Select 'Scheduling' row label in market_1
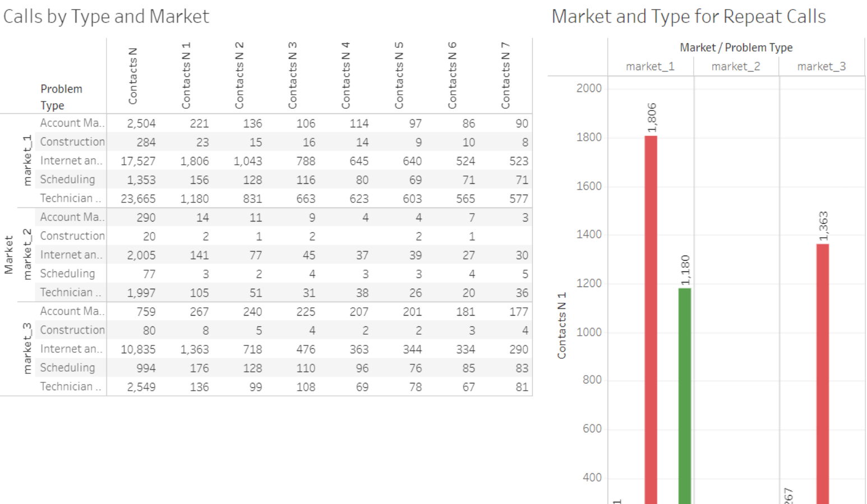This screenshot has width=867, height=504. [67, 179]
